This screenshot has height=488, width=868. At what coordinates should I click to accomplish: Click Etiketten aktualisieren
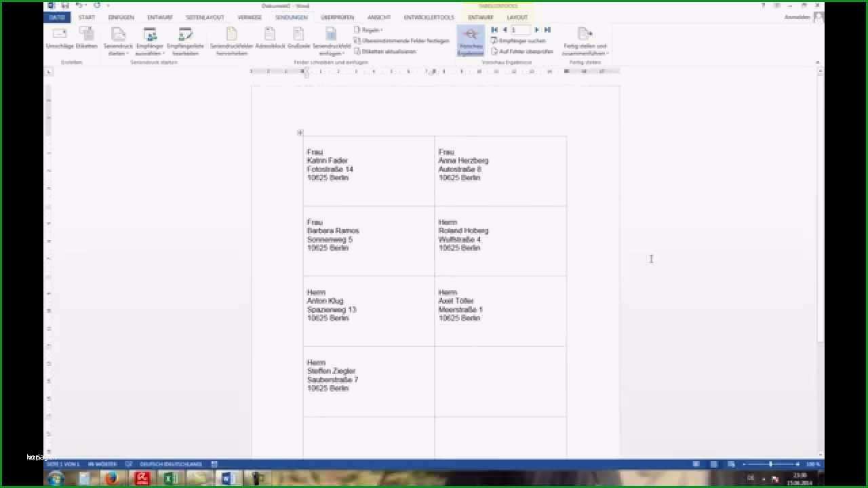384,52
